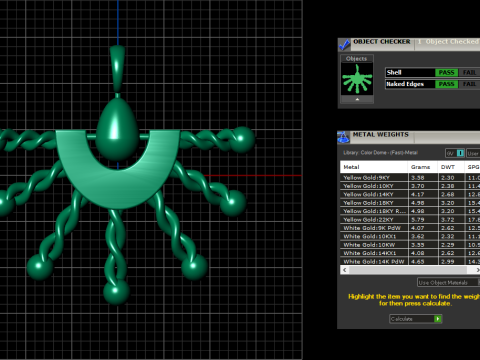Viewport: 480px width, 360px height.
Task: Select the Yellow Gold:18KY R... row
Action: click(x=410, y=211)
